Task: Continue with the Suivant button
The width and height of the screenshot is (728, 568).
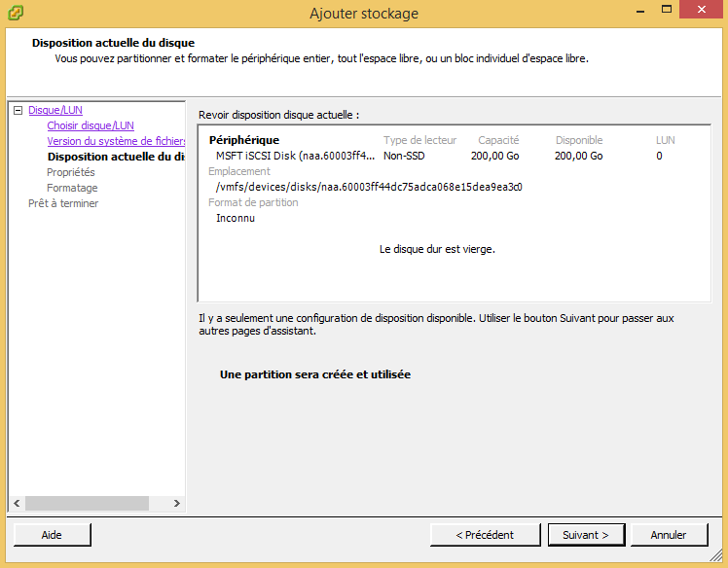Action: click(586, 534)
